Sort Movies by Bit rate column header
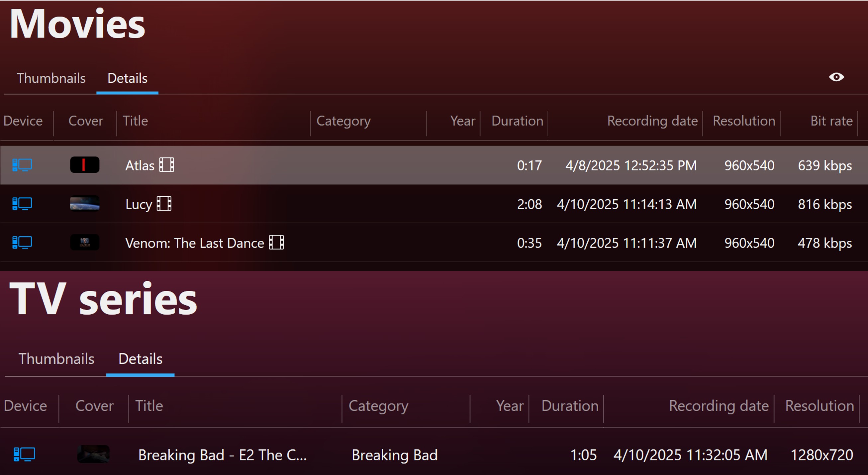 click(x=831, y=121)
